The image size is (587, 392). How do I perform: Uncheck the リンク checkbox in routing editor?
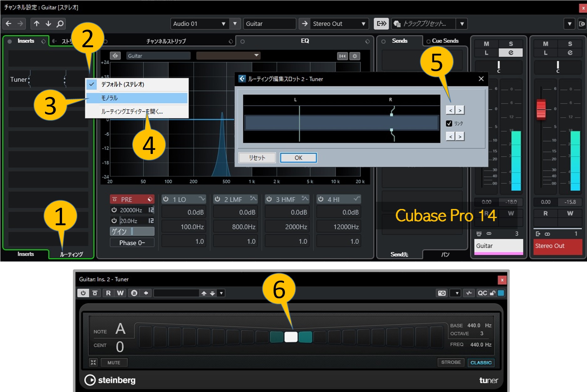tap(449, 123)
